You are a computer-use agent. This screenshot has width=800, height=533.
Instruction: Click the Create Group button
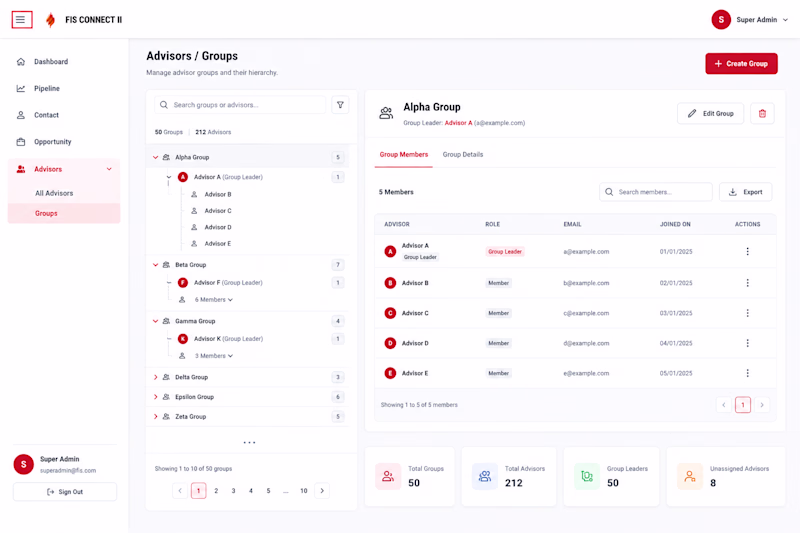741,64
